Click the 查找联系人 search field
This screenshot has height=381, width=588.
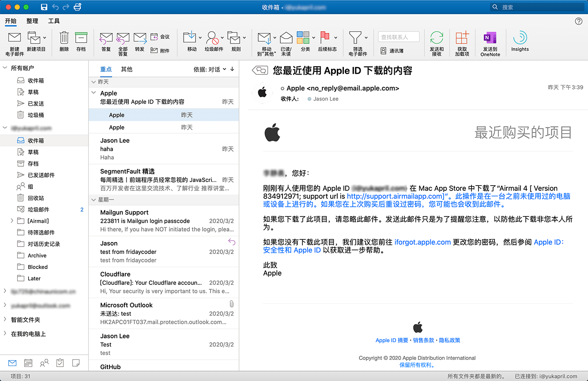click(399, 37)
